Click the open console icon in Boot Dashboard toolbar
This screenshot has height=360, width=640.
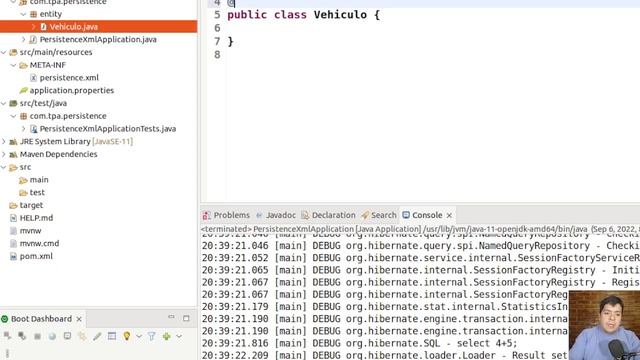[67, 336]
